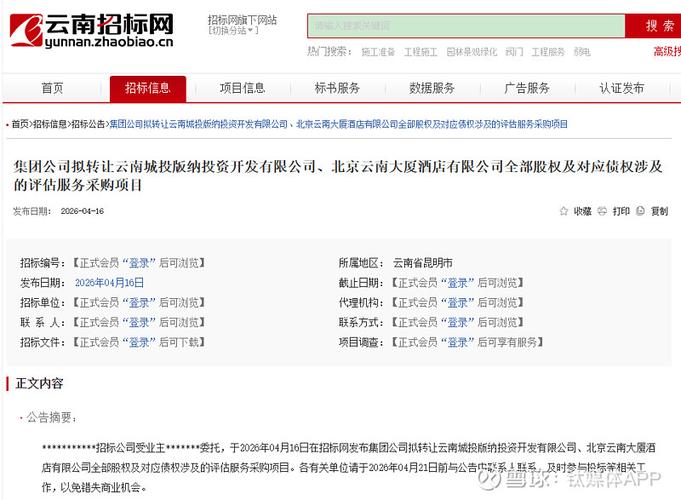Viewport: 681px width, 500px height.
Task: Click 登录 link in 项目调查 row
Action: (457, 343)
